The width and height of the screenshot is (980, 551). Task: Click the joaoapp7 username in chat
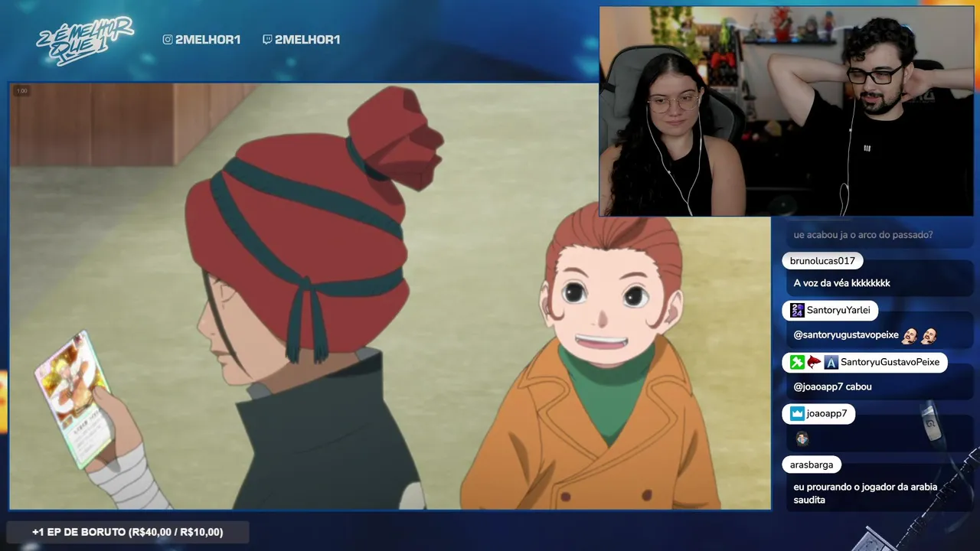pos(827,414)
